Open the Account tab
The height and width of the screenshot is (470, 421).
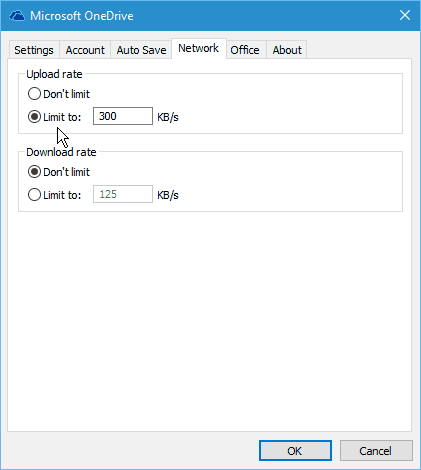[85, 50]
